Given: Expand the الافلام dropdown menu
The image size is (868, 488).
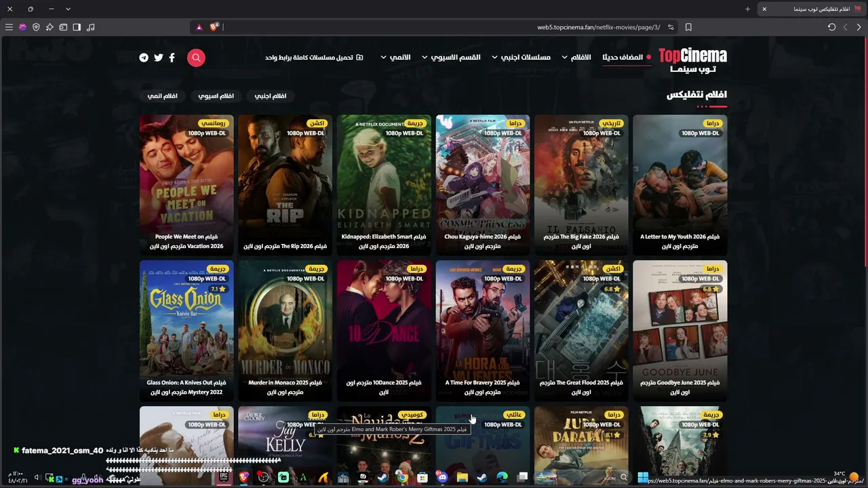Looking at the screenshot, I should (x=576, y=58).
